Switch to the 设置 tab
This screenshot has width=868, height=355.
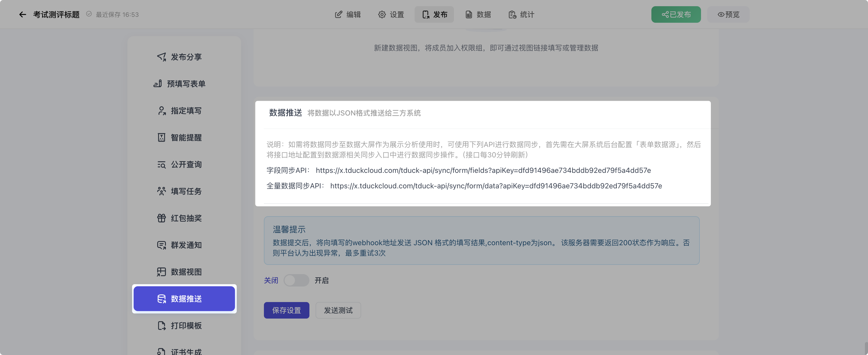point(391,14)
